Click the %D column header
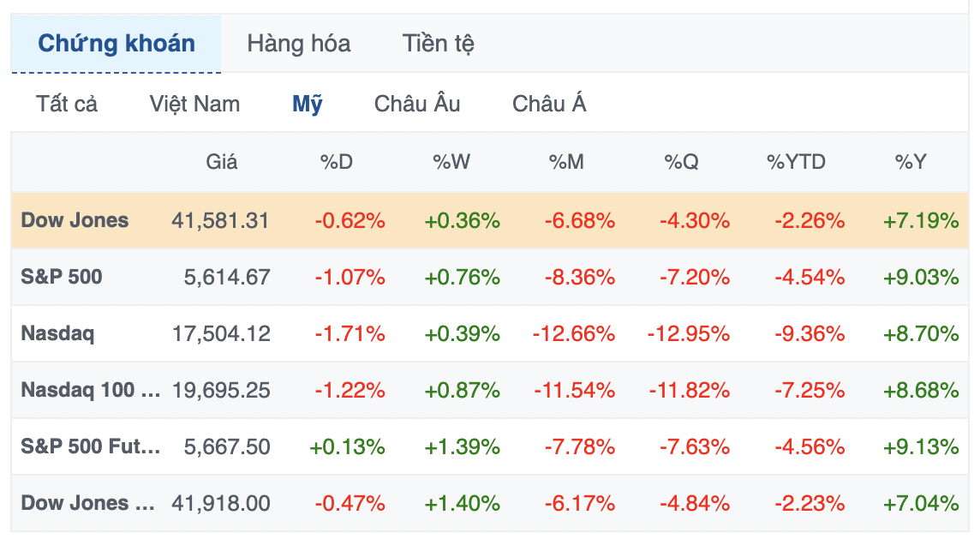This screenshot has height=545, width=980. click(337, 162)
